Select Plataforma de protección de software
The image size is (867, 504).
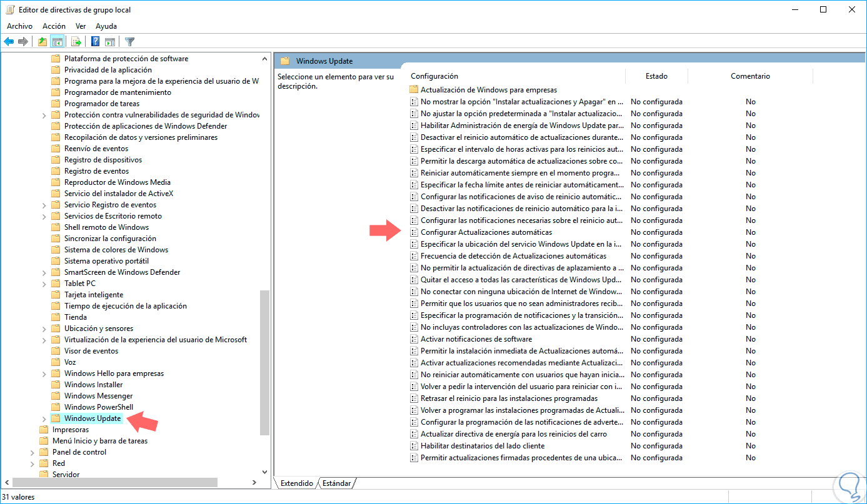(126, 59)
